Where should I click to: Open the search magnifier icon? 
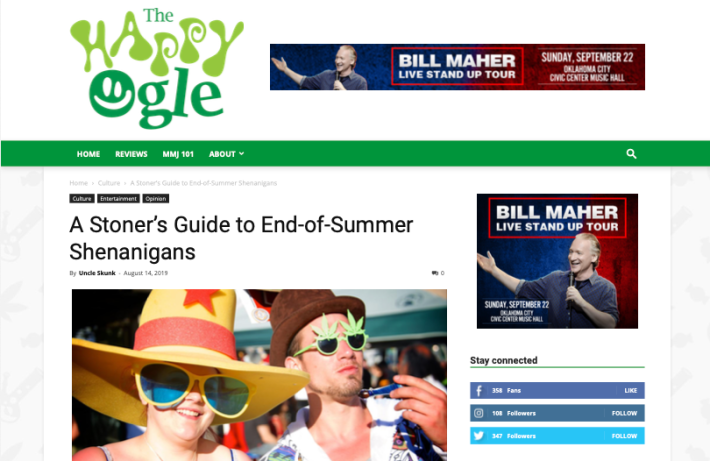[631, 154]
